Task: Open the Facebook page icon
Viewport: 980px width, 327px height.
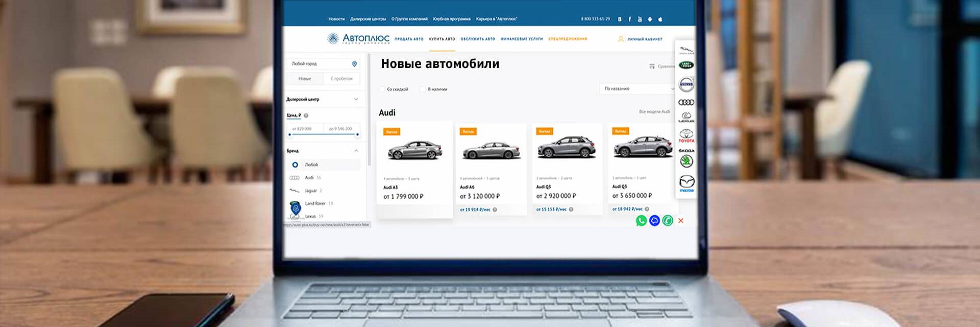Action: pyautogui.click(x=629, y=19)
